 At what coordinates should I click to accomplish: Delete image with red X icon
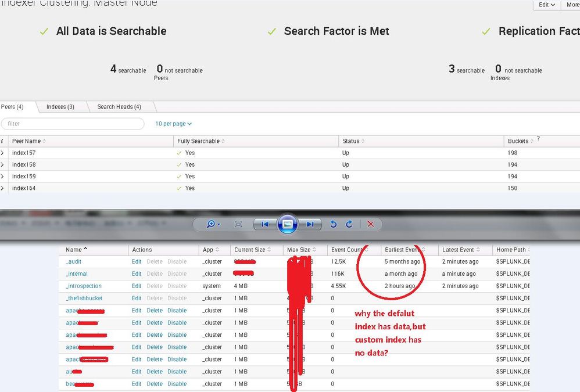pos(370,224)
